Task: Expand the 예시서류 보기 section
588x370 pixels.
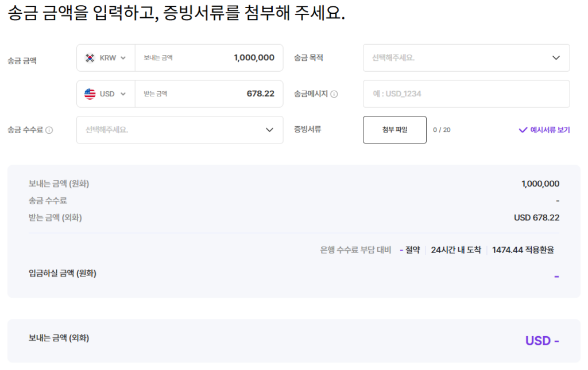Action: (x=543, y=130)
